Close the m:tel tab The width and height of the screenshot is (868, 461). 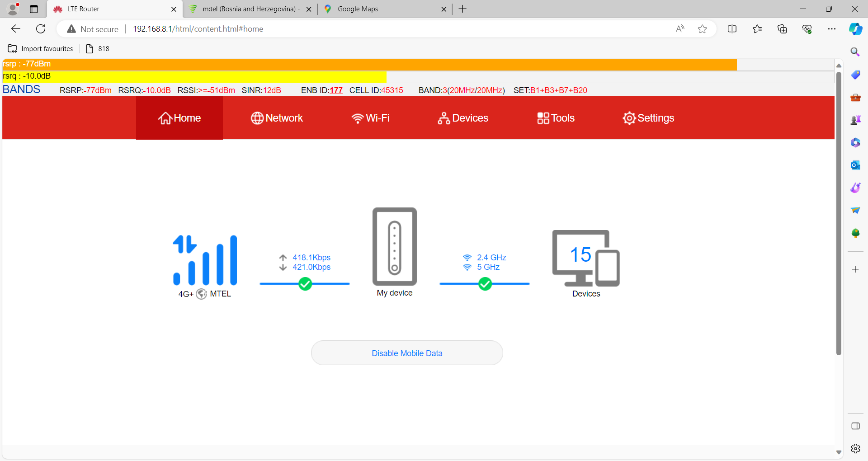pyautogui.click(x=309, y=9)
